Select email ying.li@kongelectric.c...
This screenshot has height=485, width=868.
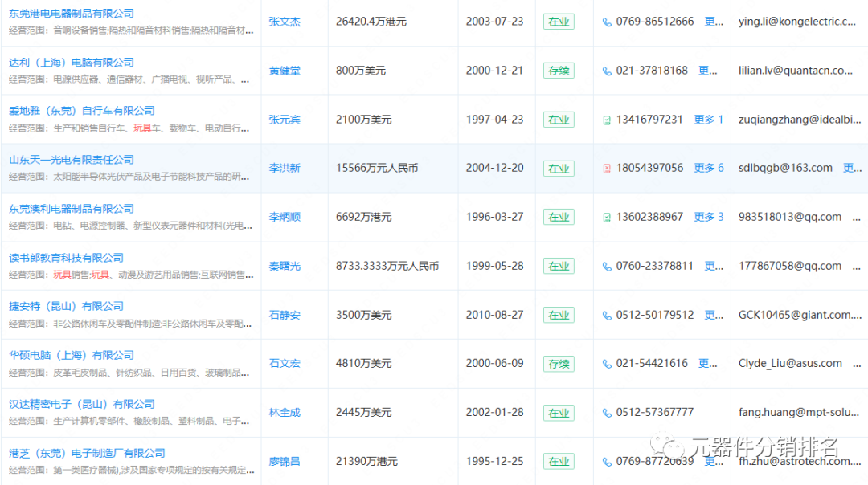(797, 22)
